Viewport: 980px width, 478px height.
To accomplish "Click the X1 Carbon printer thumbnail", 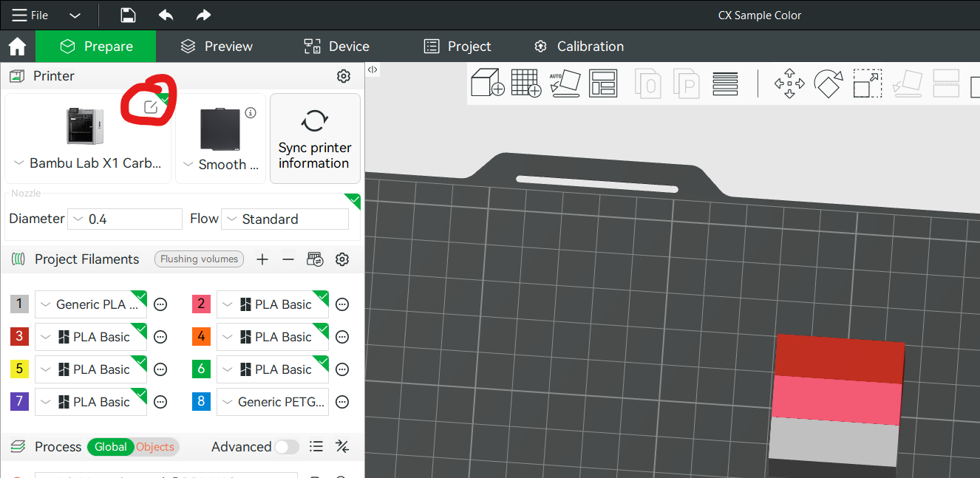I will click(85, 126).
